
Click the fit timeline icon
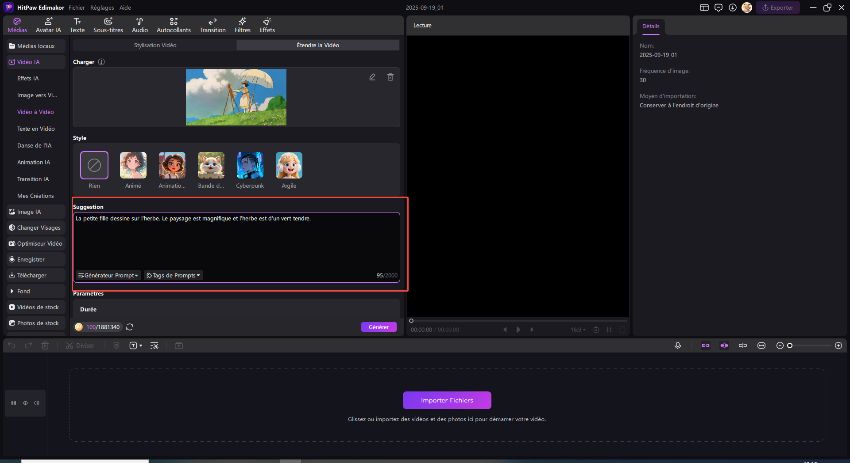[761, 345]
